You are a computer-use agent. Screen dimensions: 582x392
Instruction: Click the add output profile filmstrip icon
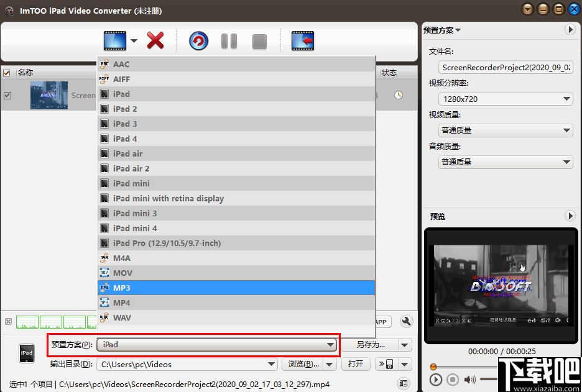click(x=303, y=41)
